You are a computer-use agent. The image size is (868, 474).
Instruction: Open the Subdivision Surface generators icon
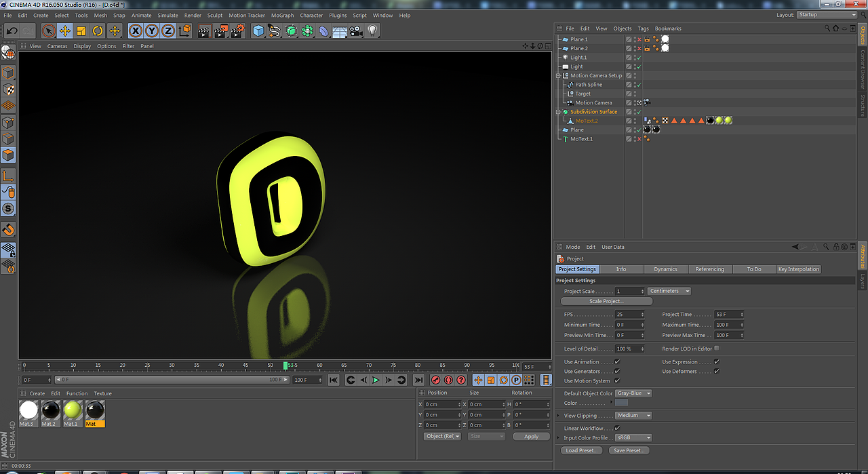pos(291,31)
